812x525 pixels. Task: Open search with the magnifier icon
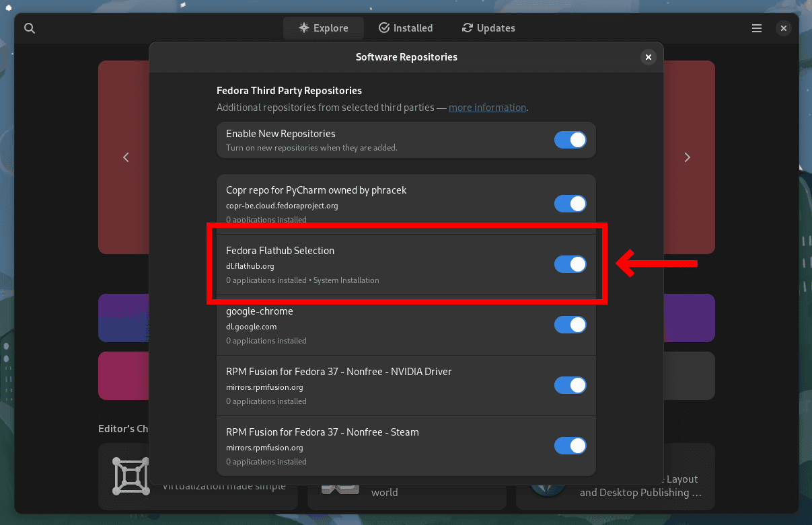tap(30, 28)
